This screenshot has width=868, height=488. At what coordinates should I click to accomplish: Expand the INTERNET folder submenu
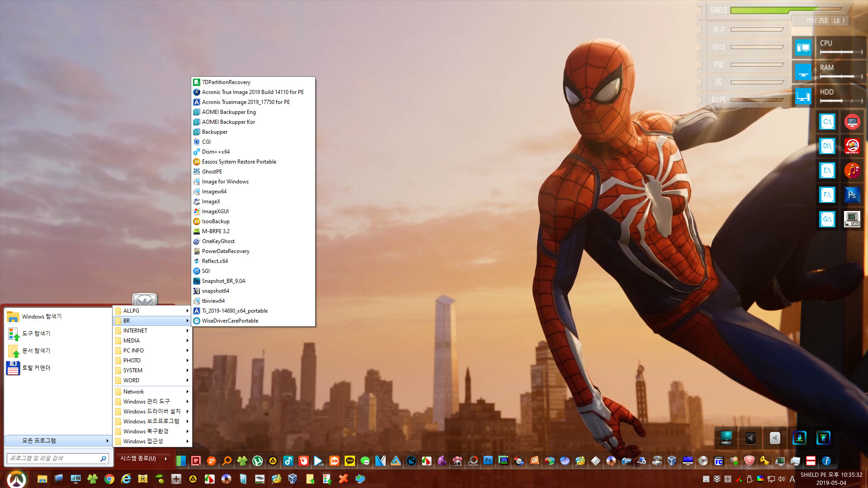[152, 330]
